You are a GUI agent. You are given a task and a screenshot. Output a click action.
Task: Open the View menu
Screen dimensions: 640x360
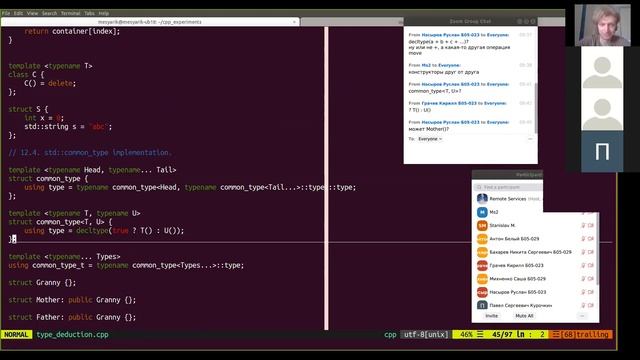pos(32,13)
